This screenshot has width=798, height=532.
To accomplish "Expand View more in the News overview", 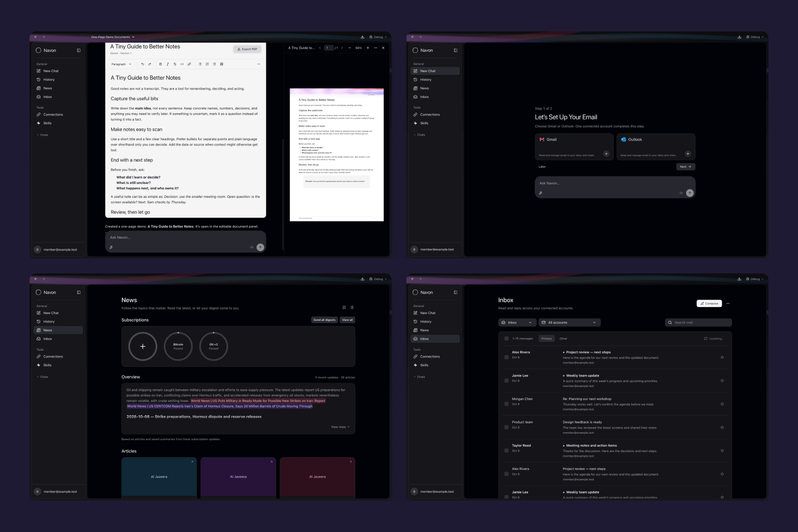I will (x=340, y=427).
